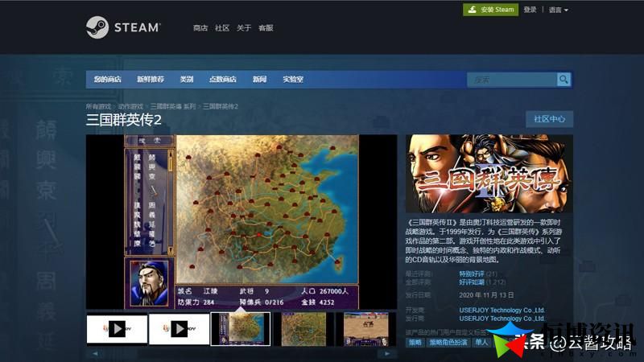Open the 社区 top menu

222,28
